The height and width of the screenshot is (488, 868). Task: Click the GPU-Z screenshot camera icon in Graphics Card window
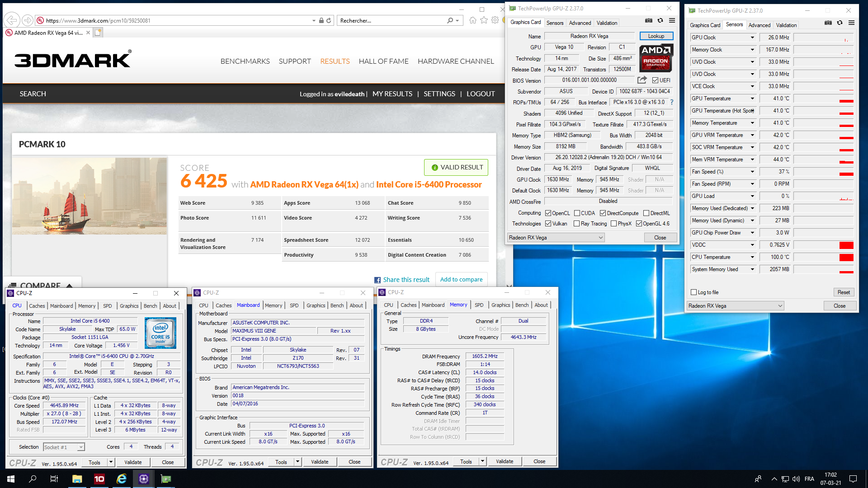coord(648,21)
